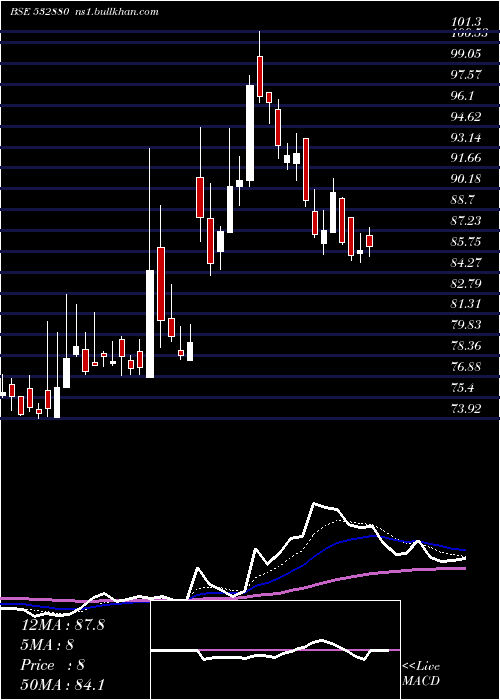Click the 91.66 price axis label
500x700 pixels.
[466, 158]
